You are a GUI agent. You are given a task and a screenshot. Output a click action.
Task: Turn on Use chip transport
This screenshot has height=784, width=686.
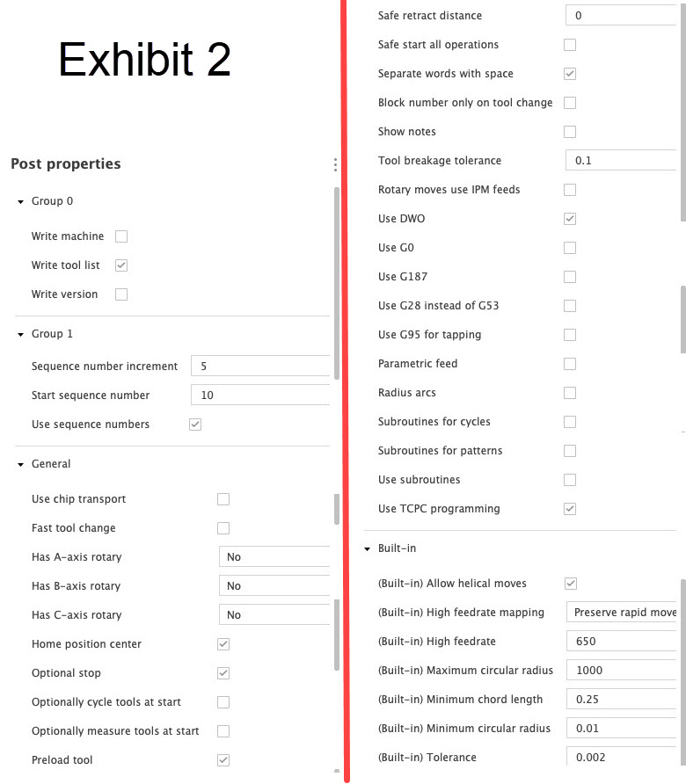click(223, 499)
